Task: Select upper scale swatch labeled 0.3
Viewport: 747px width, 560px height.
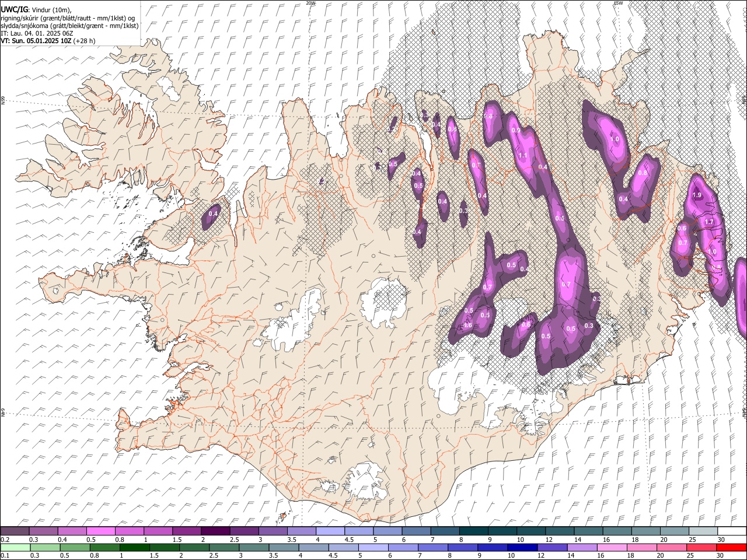Action: tap(43, 531)
